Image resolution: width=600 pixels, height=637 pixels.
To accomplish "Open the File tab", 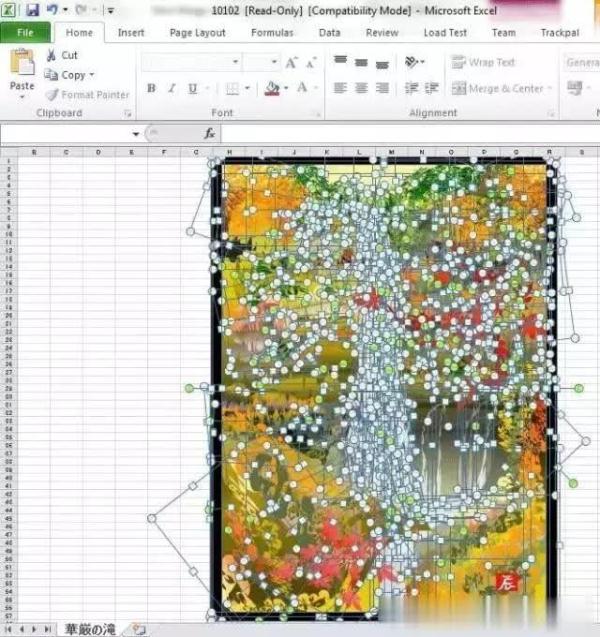I will [25, 32].
